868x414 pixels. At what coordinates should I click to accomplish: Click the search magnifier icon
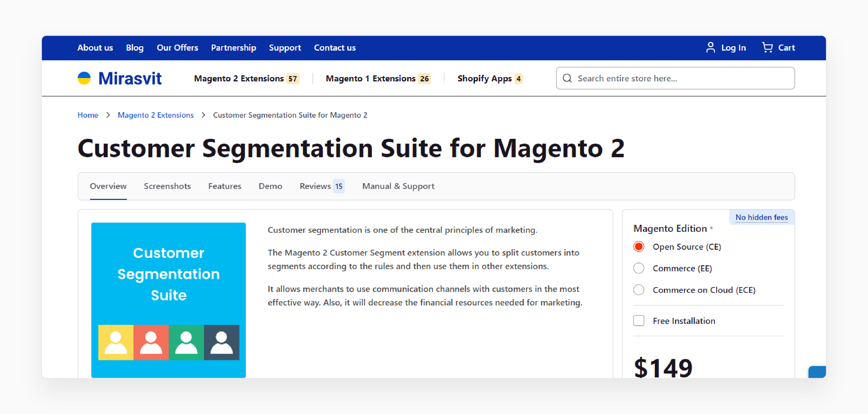tap(567, 78)
